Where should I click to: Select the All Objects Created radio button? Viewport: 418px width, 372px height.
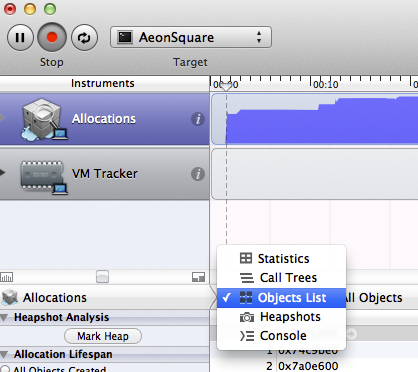5,369
